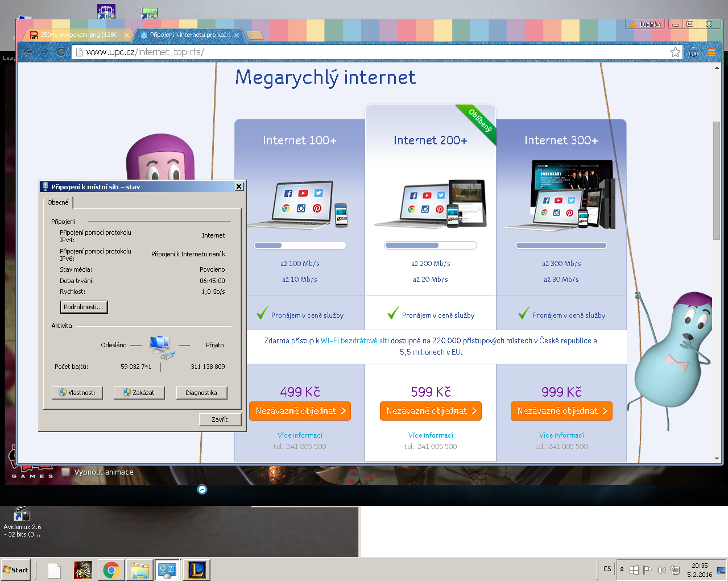Open Více informací under the 499 Kč plan
This screenshot has width=728, height=582.
(300, 435)
